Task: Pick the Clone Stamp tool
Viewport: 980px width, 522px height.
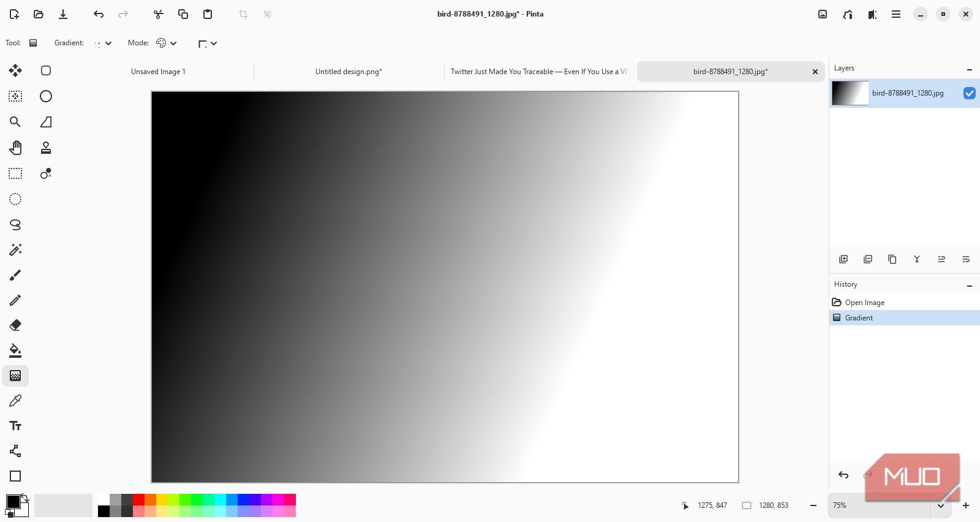Action: coord(46,148)
